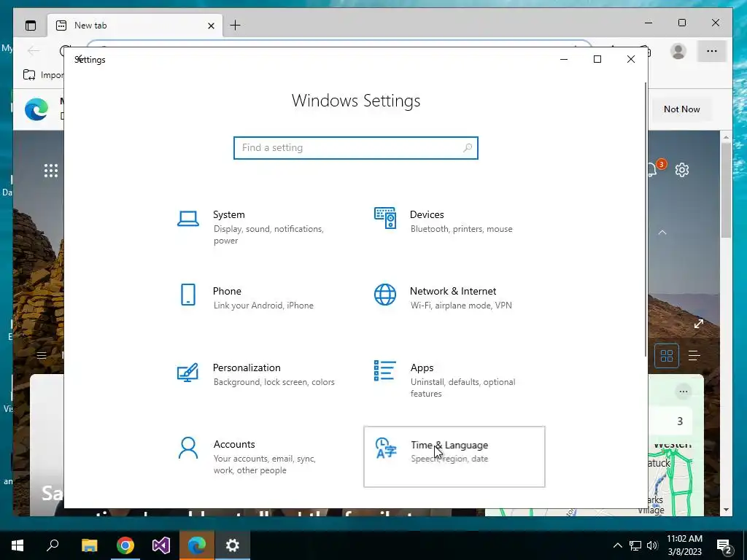
Task: Select Accounts category title
Action: click(x=234, y=444)
